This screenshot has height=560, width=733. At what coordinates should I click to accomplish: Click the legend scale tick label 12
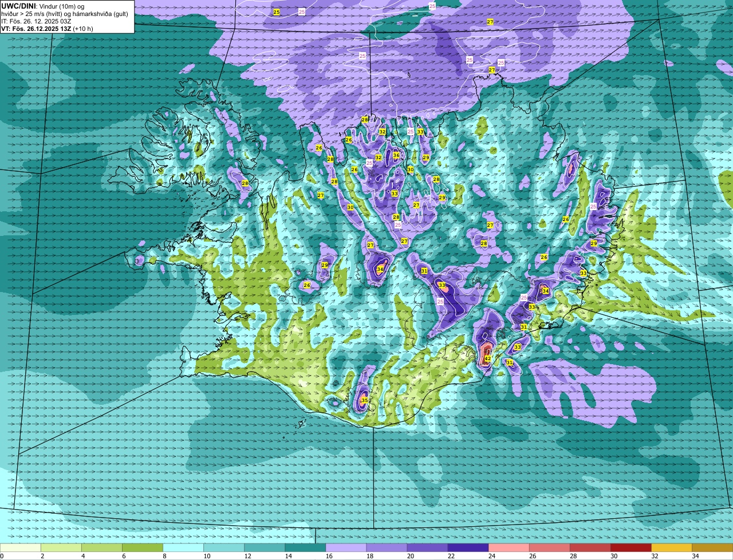click(x=247, y=556)
